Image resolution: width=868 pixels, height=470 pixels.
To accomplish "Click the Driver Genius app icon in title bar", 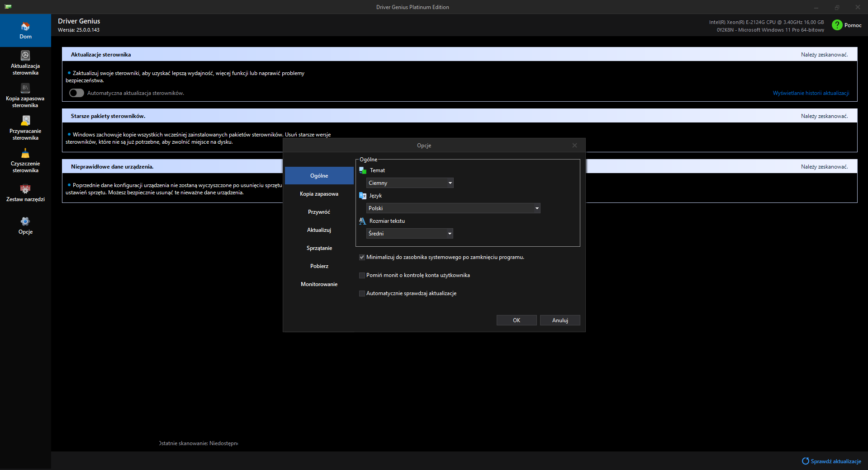I will click(8, 7).
